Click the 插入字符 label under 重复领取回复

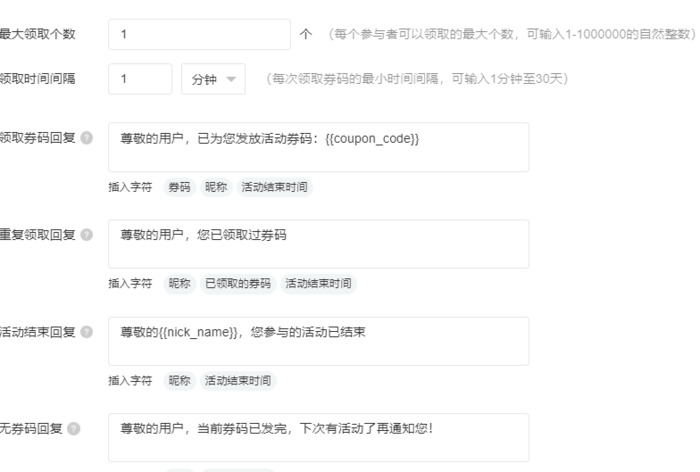130,284
